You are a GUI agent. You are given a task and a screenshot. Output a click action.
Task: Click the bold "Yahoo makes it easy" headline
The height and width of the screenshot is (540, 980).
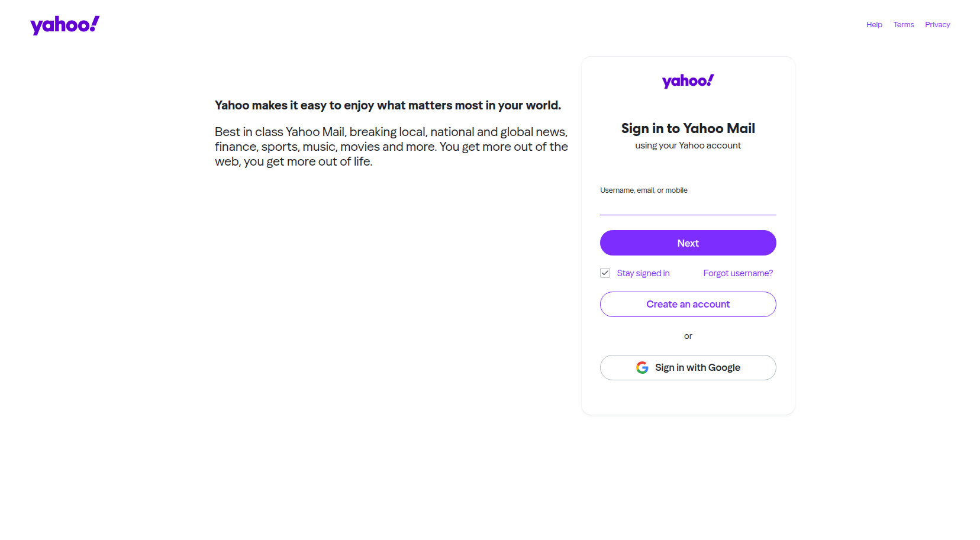tap(388, 105)
